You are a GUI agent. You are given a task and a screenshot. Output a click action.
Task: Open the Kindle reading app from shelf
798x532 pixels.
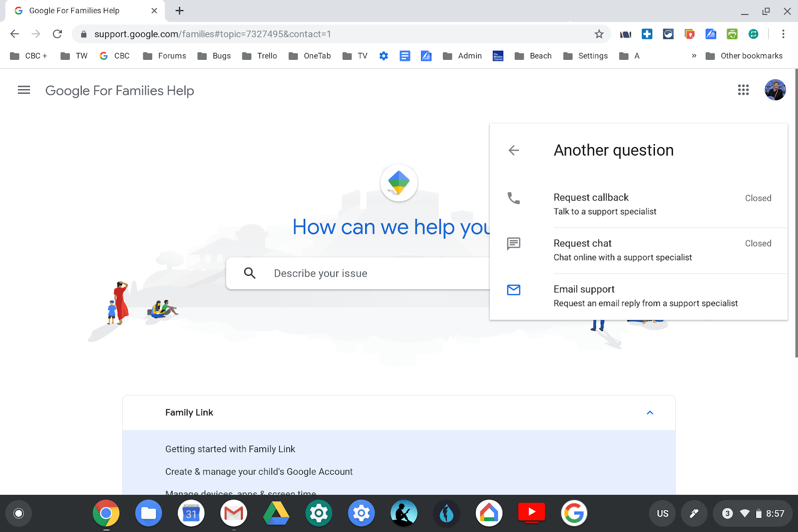pos(404,513)
